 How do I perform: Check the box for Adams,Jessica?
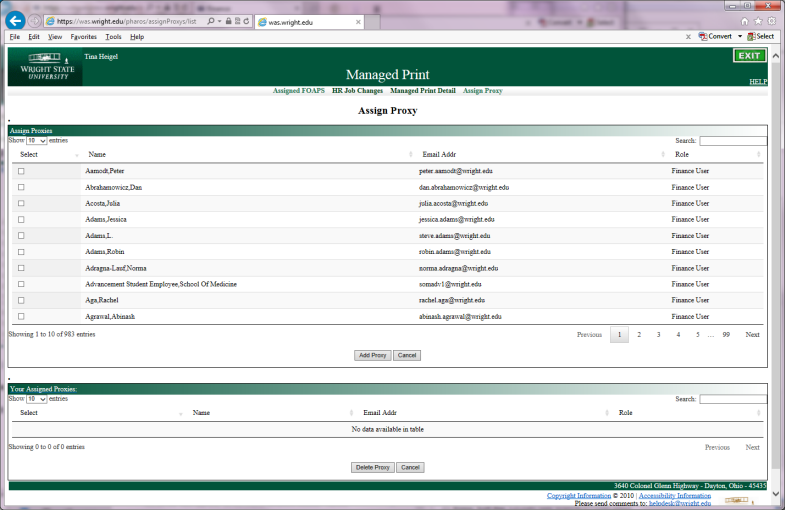pos(21,219)
